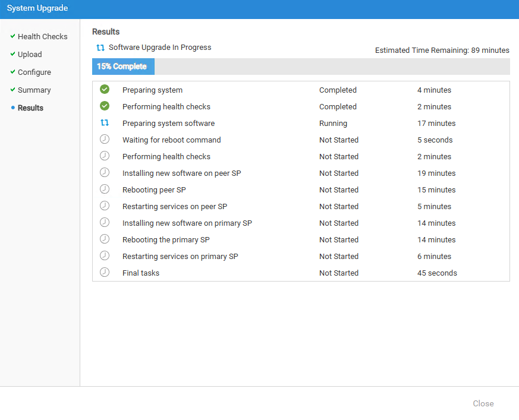This screenshot has height=420, width=519.
Task: Select the Restarting services on primary SP row
Action: [180, 257]
